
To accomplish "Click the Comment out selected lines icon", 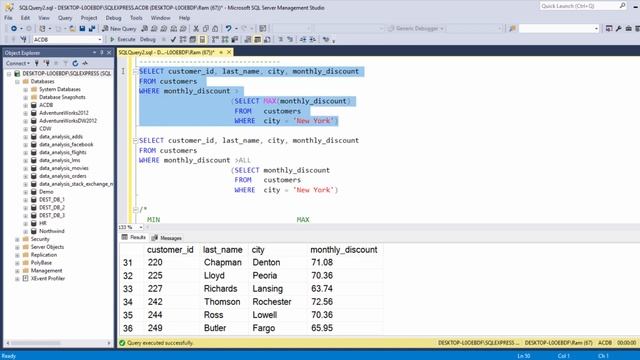I will pos(281,40).
